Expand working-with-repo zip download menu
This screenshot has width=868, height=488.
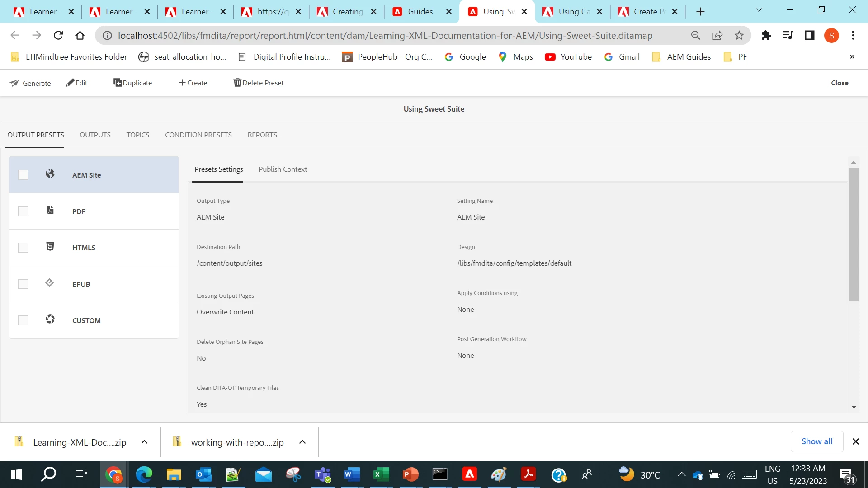coord(302,442)
